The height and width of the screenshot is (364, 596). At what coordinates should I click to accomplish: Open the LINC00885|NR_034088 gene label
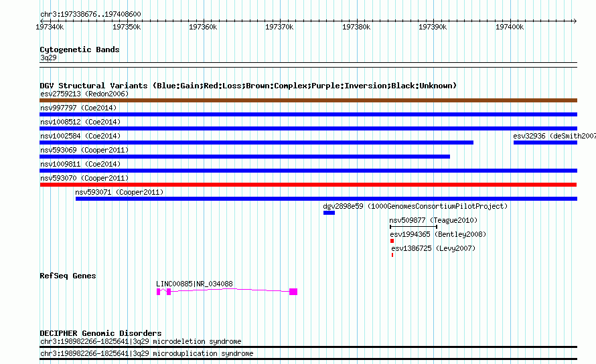click(195, 284)
